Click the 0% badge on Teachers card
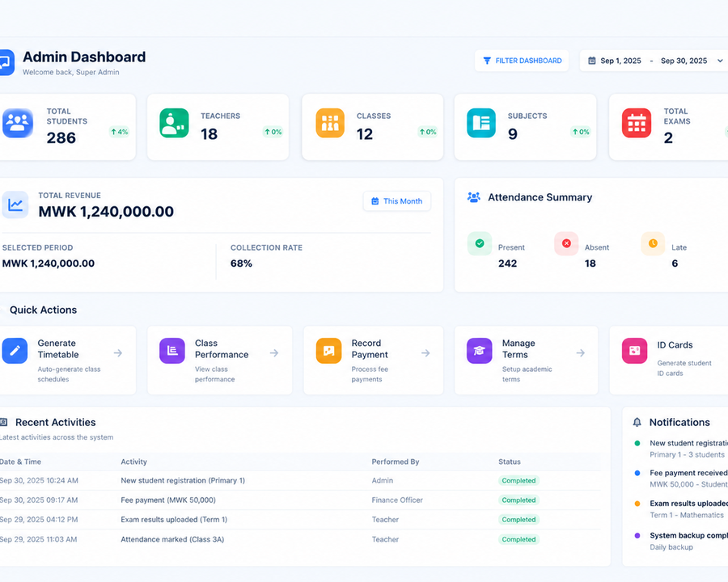 coord(273,132)
